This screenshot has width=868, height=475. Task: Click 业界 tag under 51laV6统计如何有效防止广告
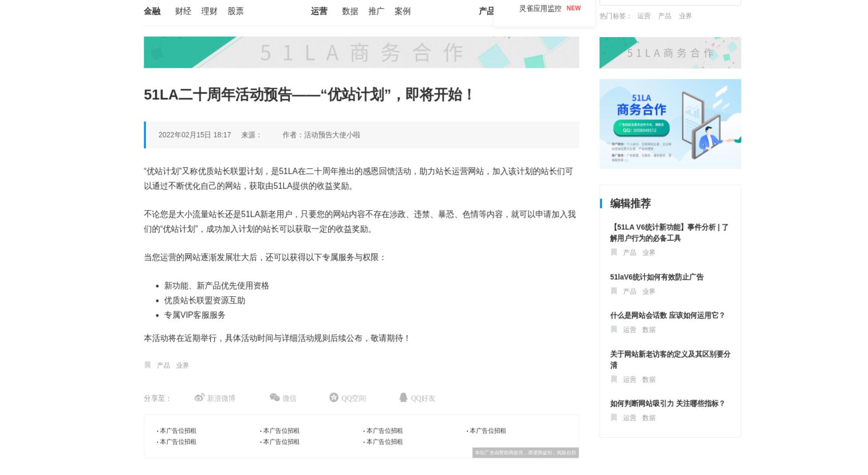click(649, 291)
